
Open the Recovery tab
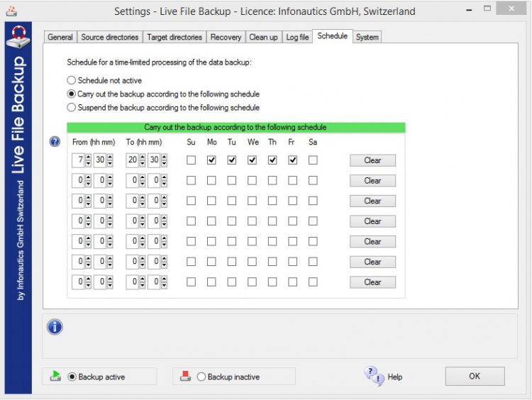[226, 37]
